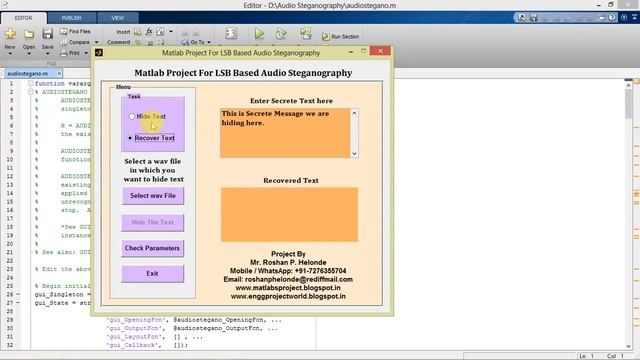Click secret text box scroll up arrow
The width and height of the screenshot is (640, 360).
point(354,113)
